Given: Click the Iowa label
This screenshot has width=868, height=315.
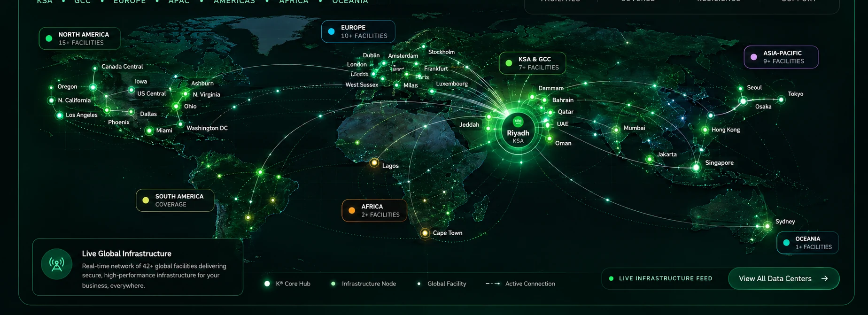Looking at the screenshot, I should [x=141, y=81].
